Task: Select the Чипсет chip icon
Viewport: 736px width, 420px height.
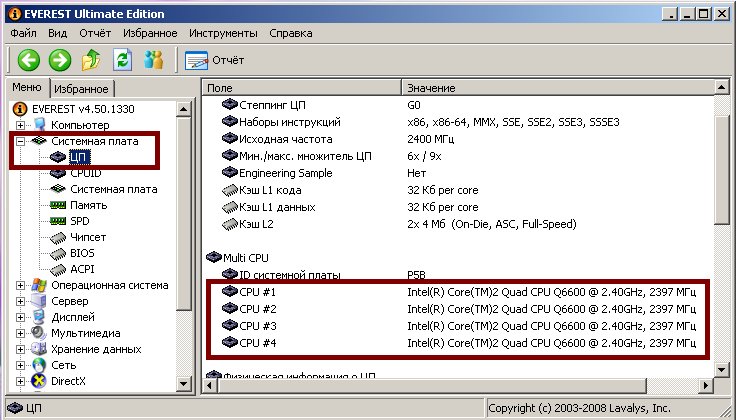Action: click(58, 237)
